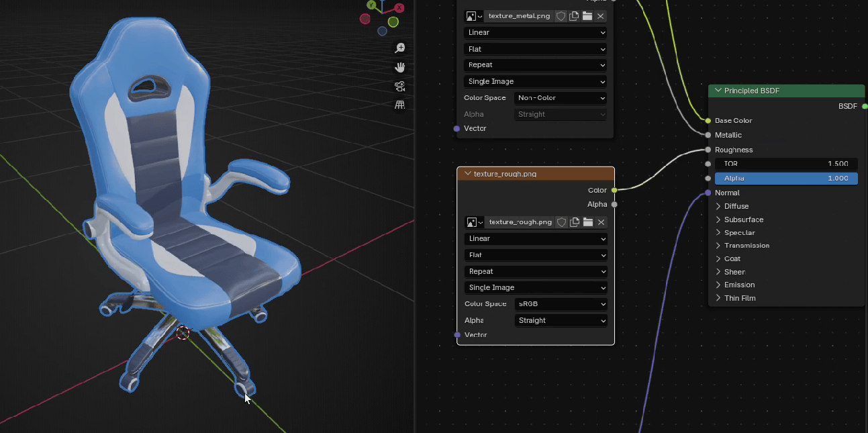Click new image copy icon on texture_rough.png
868x433 pixels.
(575, 222)
